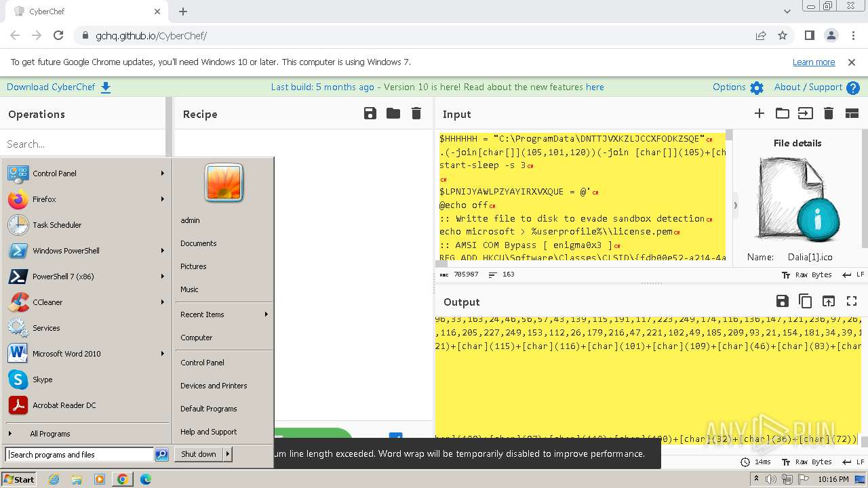Open Chrome tab search dropdown
The height and width of the screenshot is (488, 868).
(x=787, y=12)
